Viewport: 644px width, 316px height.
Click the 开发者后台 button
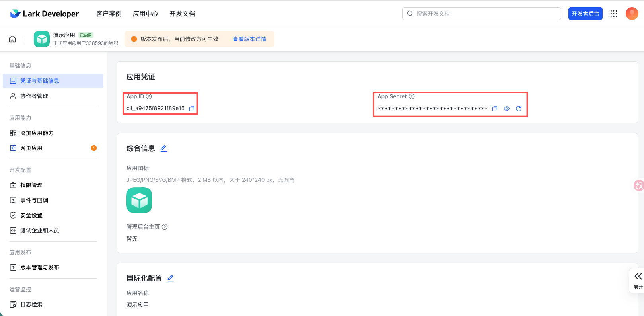click(x=585, y=14)
